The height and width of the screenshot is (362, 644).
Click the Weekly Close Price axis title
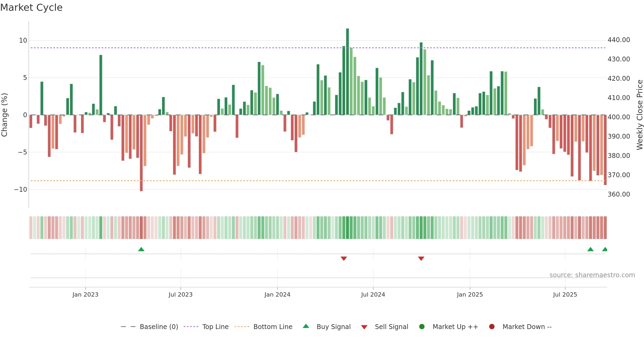tap(640, 115)
